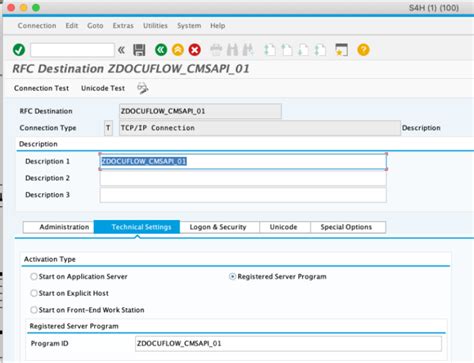Select Registered Server Program radio button

click(x=232, y=276)
